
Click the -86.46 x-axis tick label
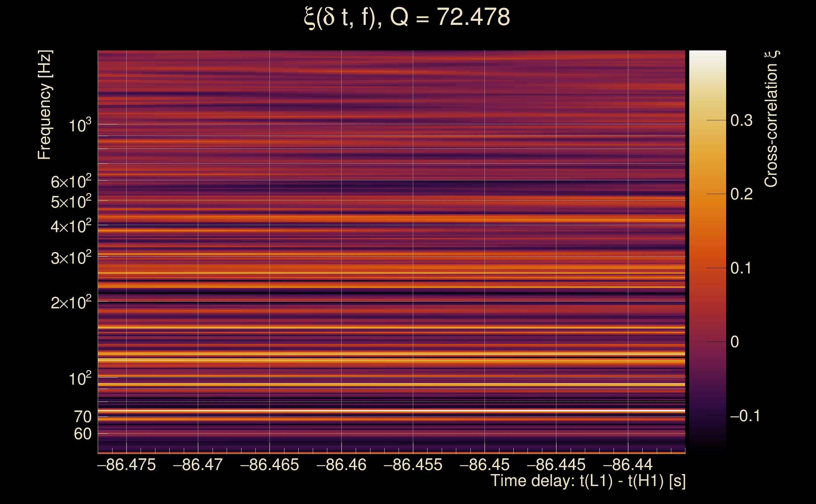click(x=341, y=465)
